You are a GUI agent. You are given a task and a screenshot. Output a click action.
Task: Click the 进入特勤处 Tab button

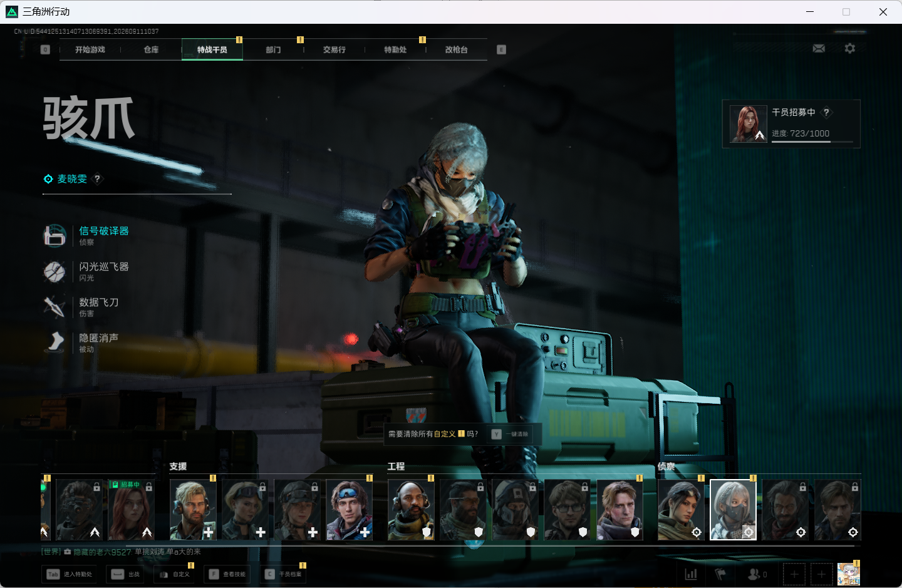pos(70,574)
